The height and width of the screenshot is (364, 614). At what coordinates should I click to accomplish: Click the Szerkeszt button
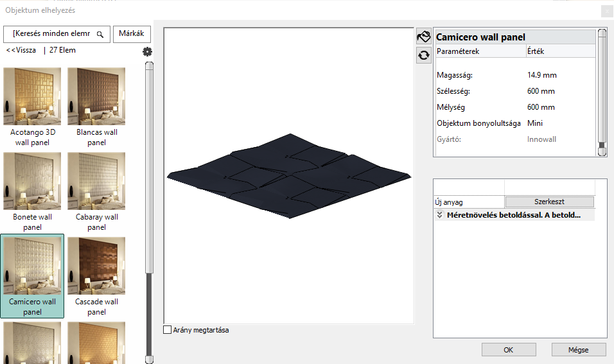click(549, 202)
